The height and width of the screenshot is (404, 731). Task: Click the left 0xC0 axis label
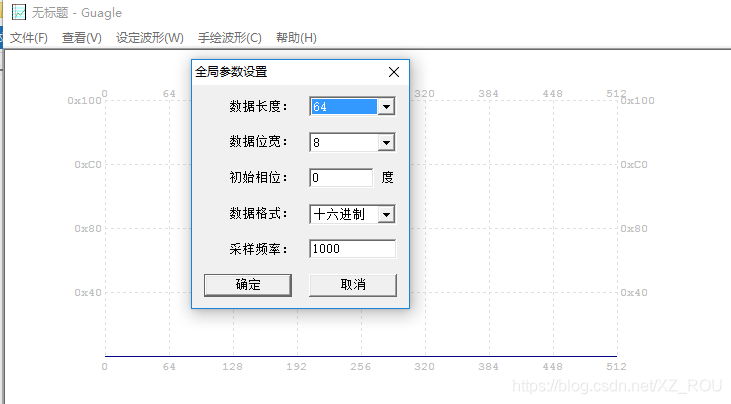pos(88,164)
